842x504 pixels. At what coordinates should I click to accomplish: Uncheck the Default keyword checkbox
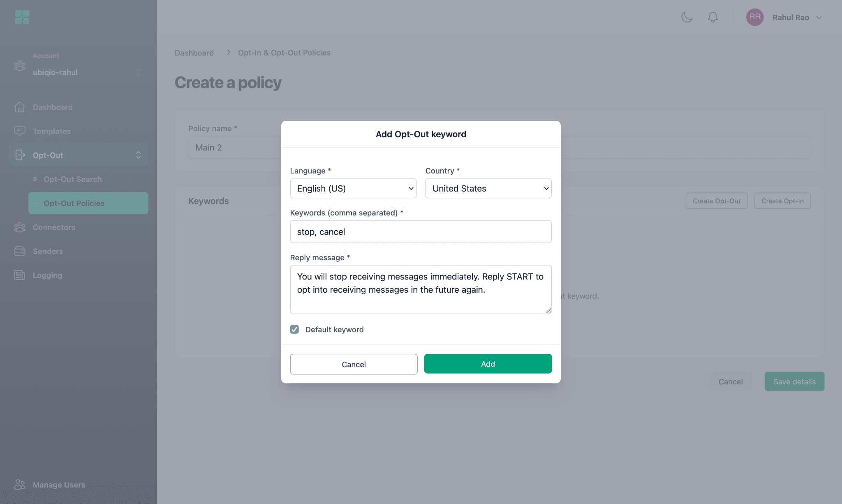coord(294,329)
